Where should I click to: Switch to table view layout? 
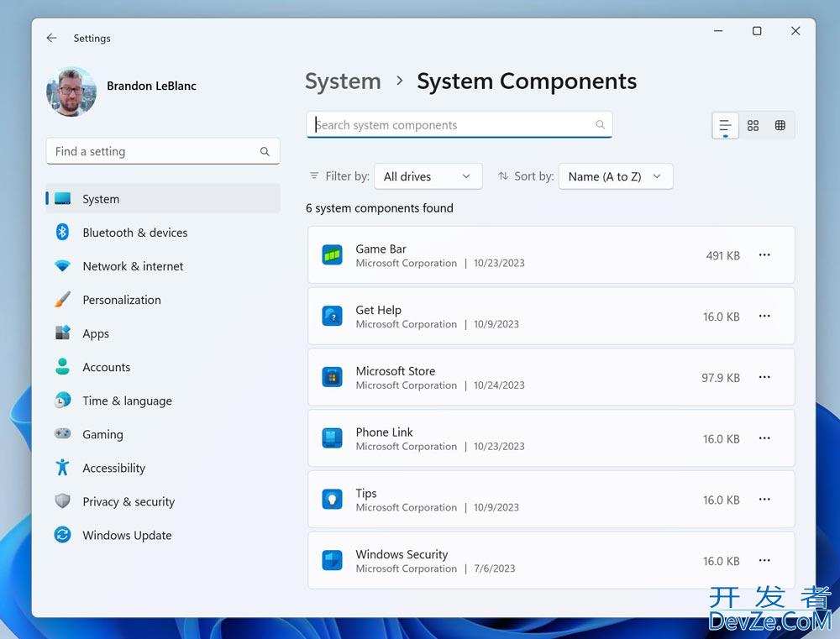780,125
